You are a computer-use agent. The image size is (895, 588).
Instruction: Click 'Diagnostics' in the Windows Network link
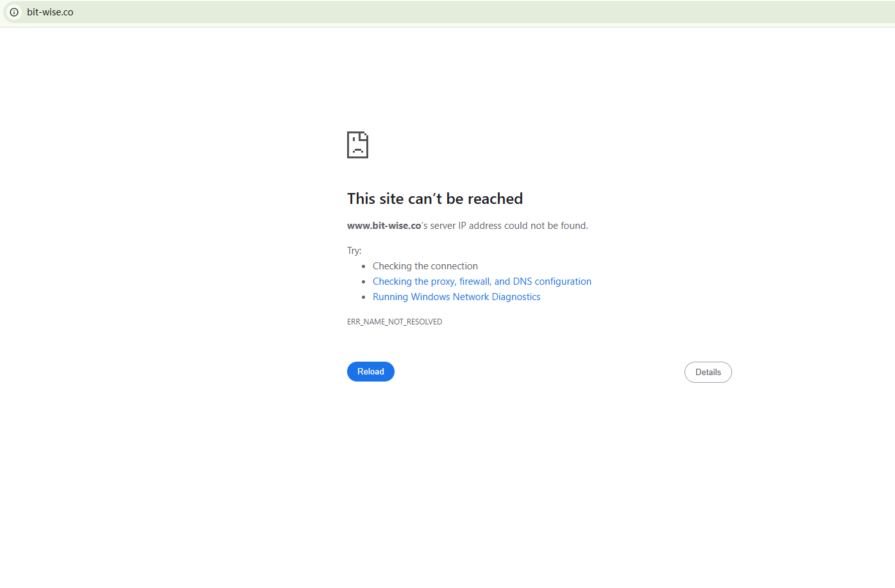(516, 297)
